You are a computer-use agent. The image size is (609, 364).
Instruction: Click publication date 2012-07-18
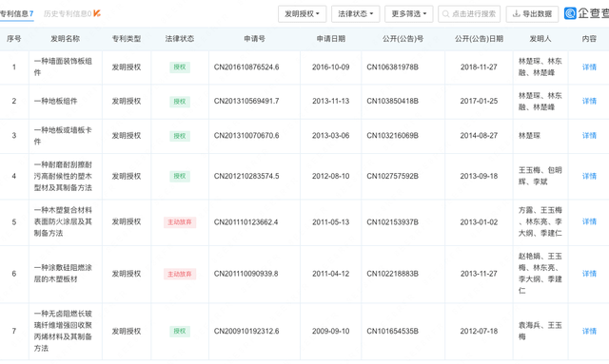pyautogui.click(x=479, y=332)
